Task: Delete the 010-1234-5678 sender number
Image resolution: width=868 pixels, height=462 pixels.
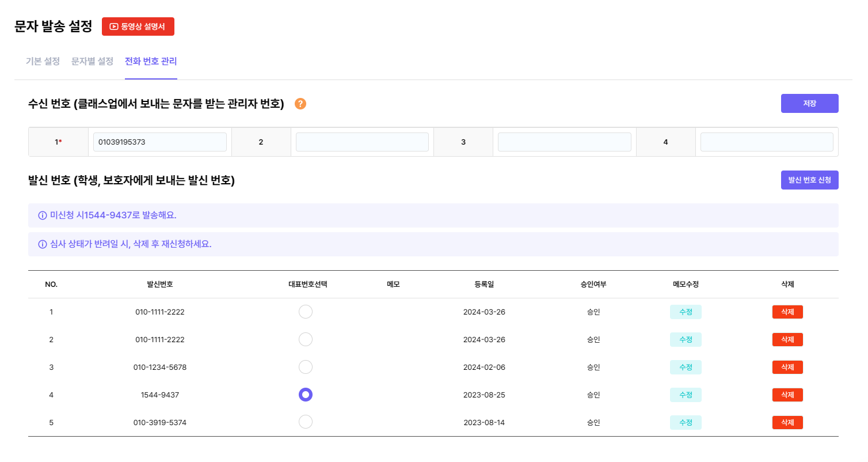Action: pos(787,367)
